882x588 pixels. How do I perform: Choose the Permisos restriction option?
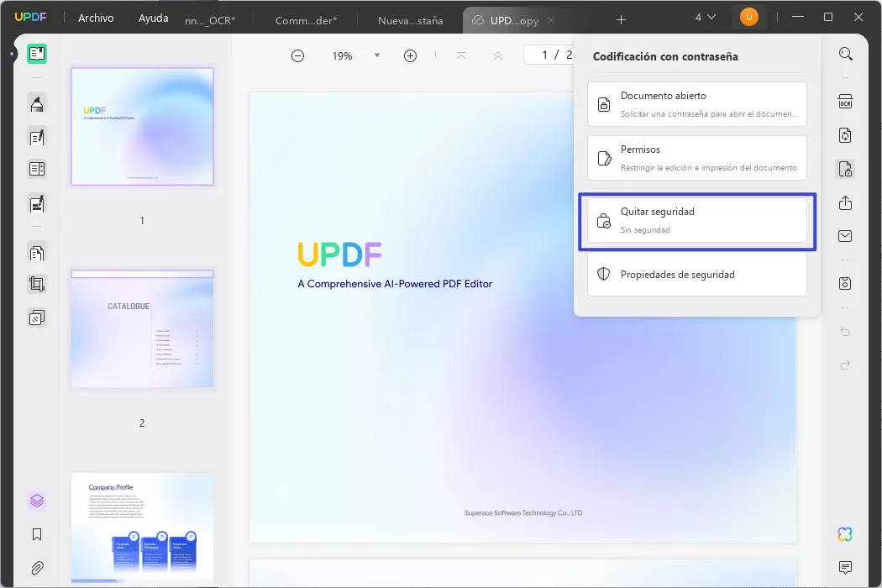[697, 158]
